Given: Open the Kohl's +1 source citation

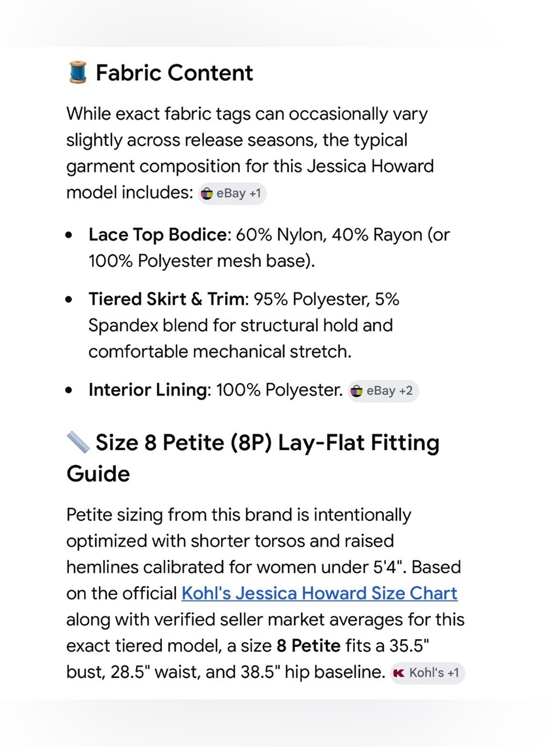Looking at the screenshot, I should click(x=427, y=673).
